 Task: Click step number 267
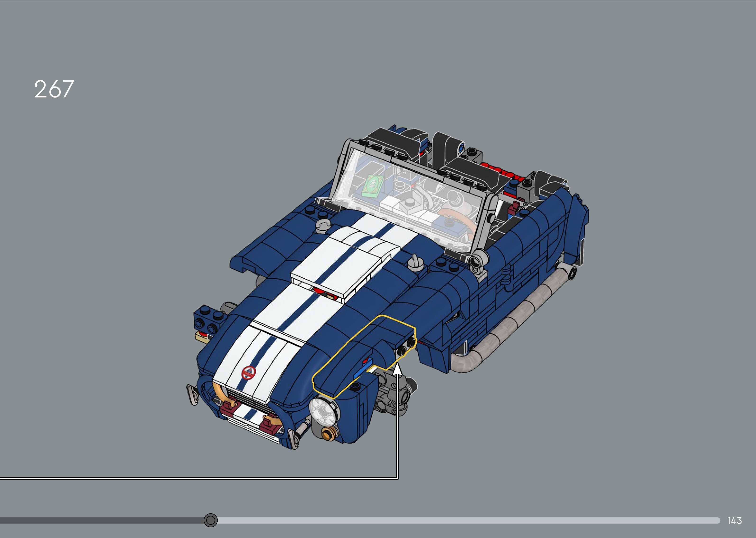coord(54,89)
